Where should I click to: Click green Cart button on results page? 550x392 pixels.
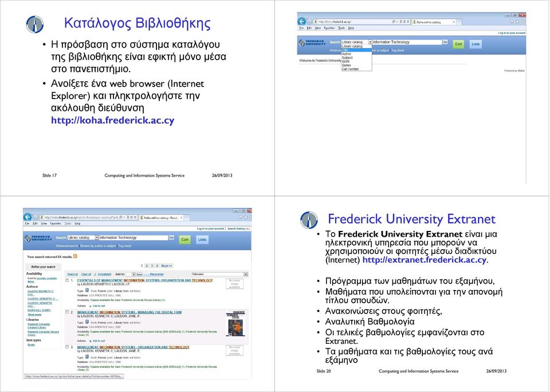coord(185,240)
